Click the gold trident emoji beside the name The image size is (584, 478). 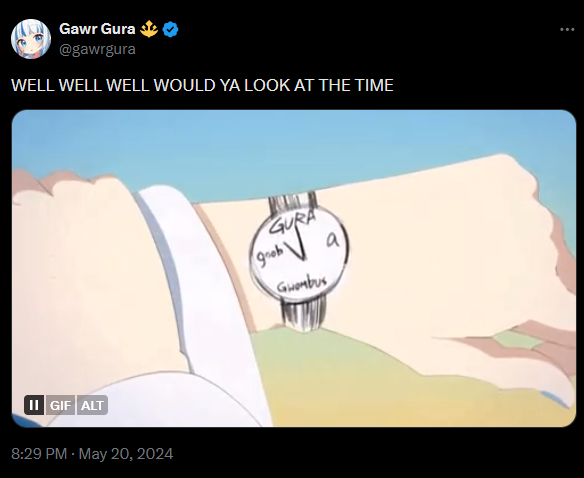(149, 29)
